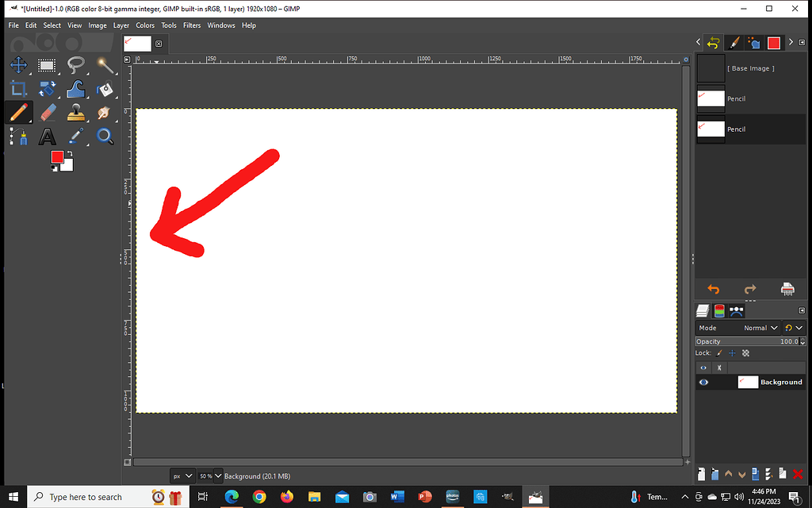Activate the Fuzzy Select tool

pyautogui.click(x=103, y=66)
